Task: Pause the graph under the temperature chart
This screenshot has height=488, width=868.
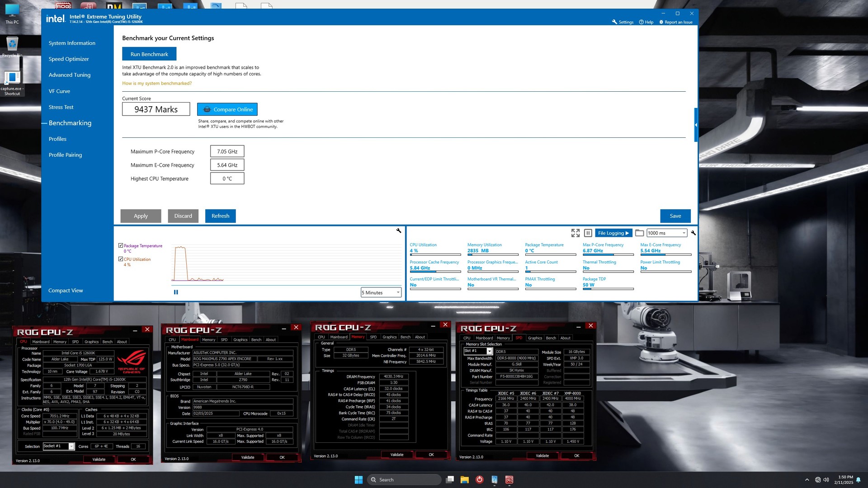Action: [176, 292]
